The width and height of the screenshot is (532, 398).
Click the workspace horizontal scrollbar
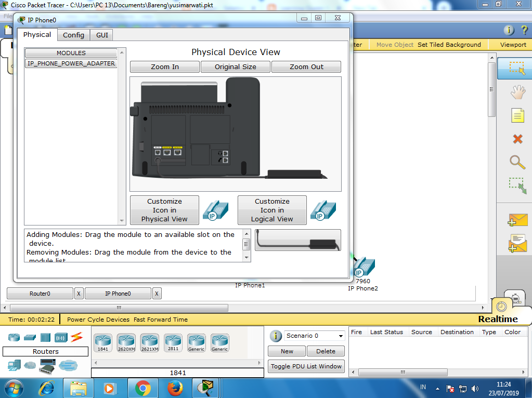[119, 308]
